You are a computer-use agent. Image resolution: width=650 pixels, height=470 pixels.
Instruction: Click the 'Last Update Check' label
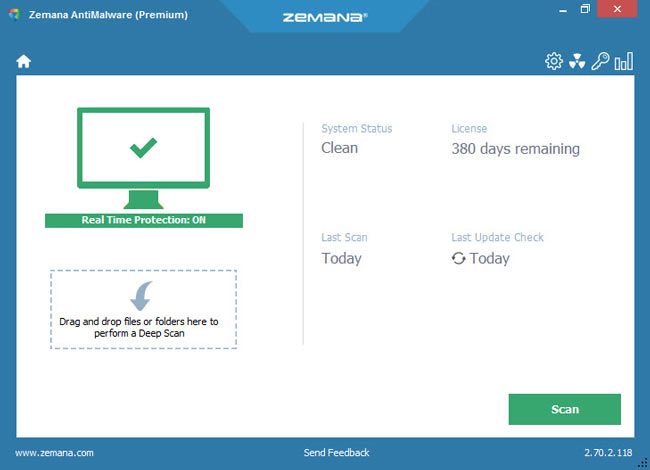[x=497, y=237]
